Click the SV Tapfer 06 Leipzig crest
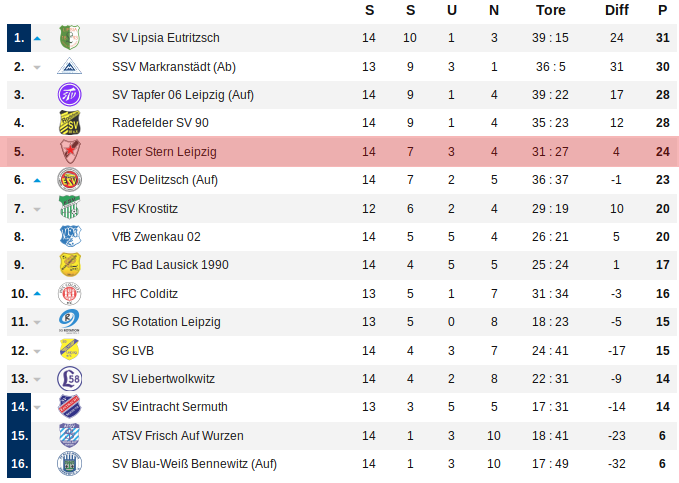 69,95
